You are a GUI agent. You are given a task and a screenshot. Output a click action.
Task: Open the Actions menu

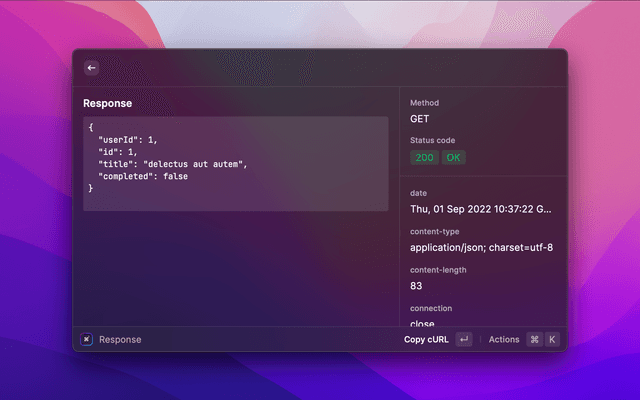pyautogui.click(x=504, y=339)
